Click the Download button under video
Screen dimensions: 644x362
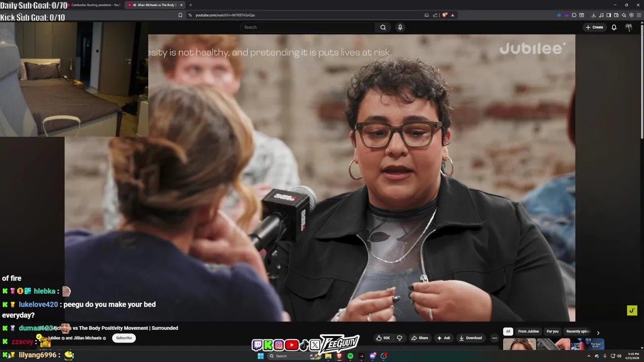pyautogui.click(x=470, y=338)
